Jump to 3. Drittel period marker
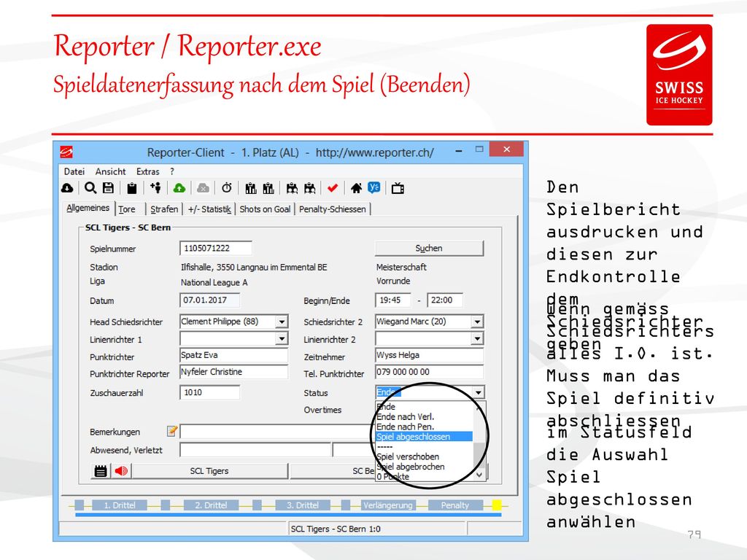This screenshot has width=747, height=560. coord(303,505)
